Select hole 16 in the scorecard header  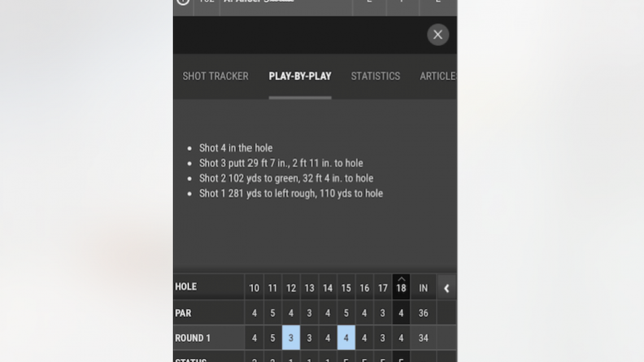364,288
